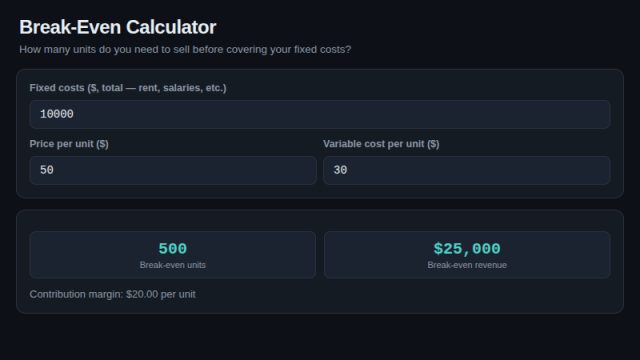The image size is (640, 360).
Task: Click the Break-even revenue caption
Action: 467,265
